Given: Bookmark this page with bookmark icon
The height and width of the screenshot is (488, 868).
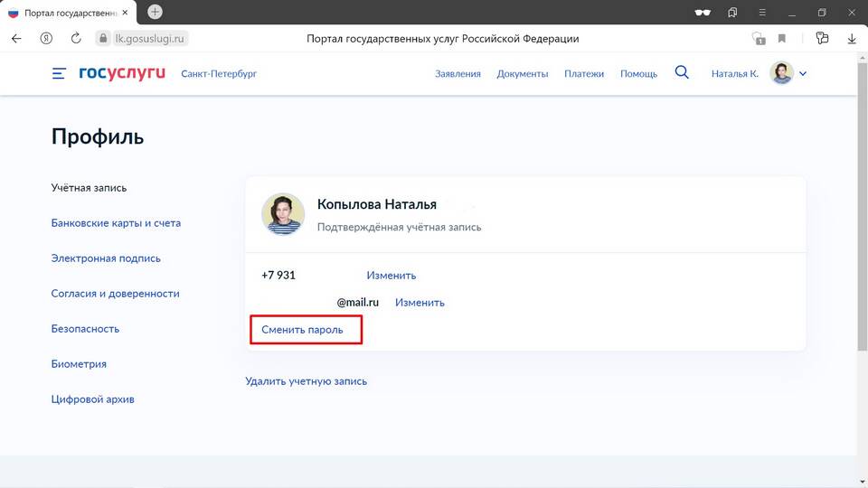Looking at the screenshot, I should click(x=782, y=39).
